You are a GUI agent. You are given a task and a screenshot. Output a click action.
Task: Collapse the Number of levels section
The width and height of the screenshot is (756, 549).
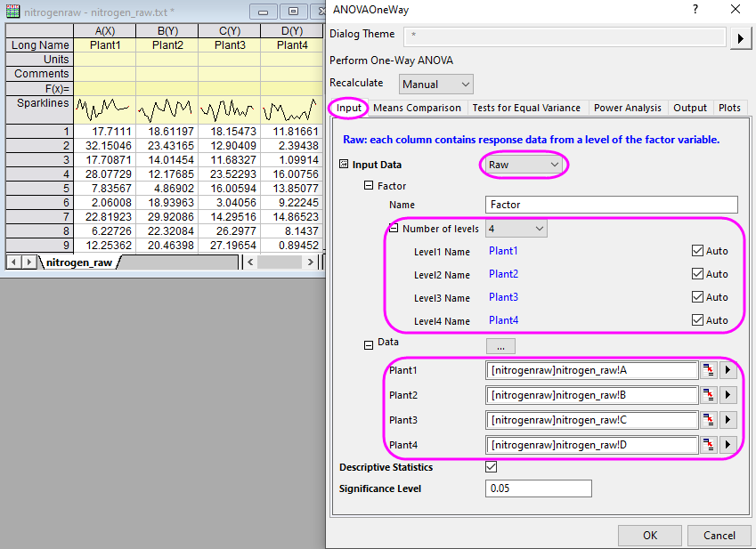point(393,228)
